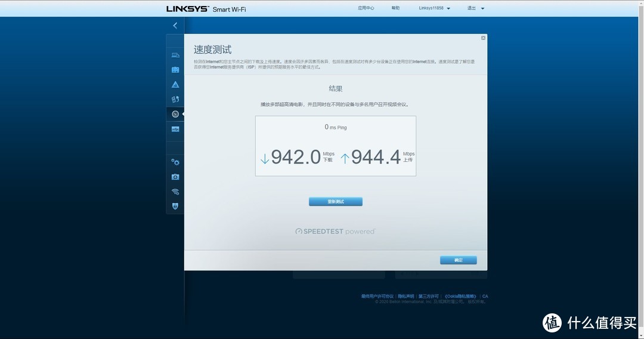Click the upload arrow icon beside 944.4
This screenshot has height=339, width=644.
[345, 159]
